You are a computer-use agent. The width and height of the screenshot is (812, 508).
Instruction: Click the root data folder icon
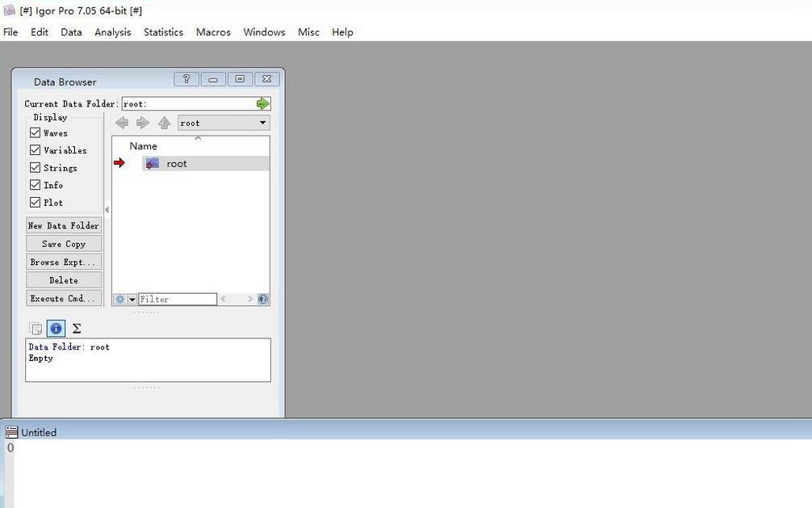[x=153, y=164]
